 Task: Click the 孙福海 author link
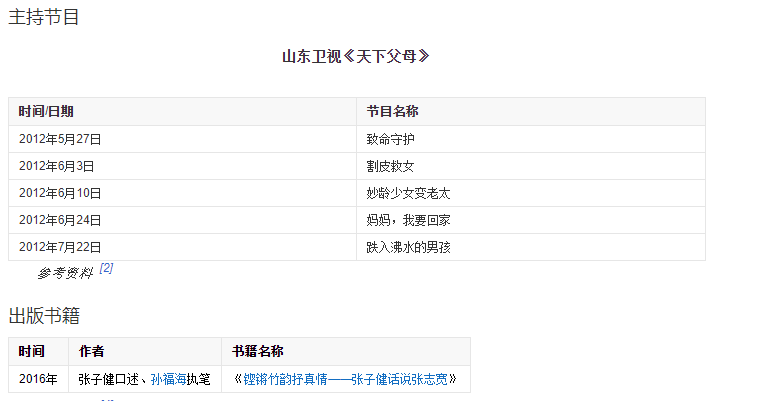coord(169,379)
